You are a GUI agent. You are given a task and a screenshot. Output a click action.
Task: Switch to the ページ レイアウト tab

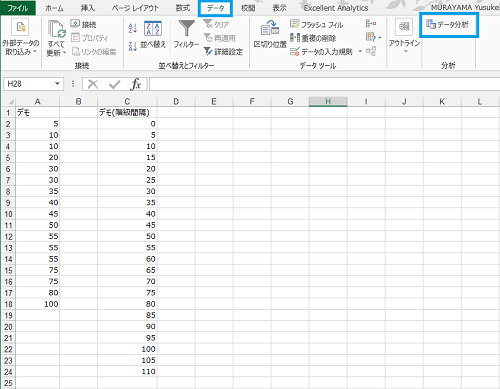(135, 8)
